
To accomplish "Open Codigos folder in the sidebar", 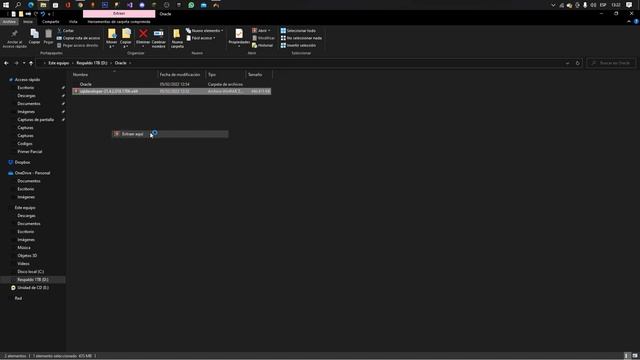I will pyautogui.click(x=24, y=144).
